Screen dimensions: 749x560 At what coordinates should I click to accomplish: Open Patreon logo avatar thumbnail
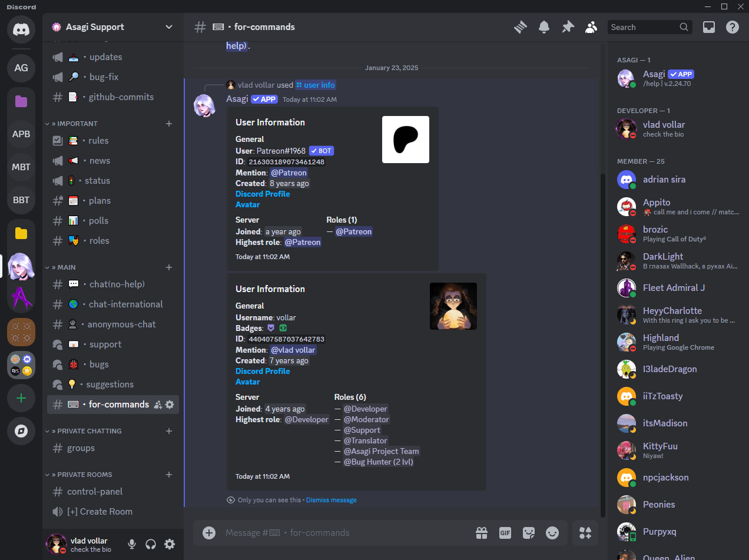(406, 140)
